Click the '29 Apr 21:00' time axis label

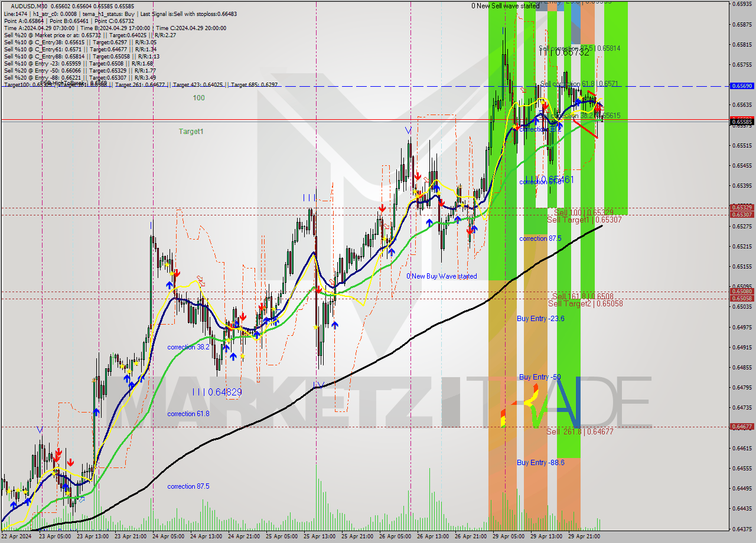point(585,537)
